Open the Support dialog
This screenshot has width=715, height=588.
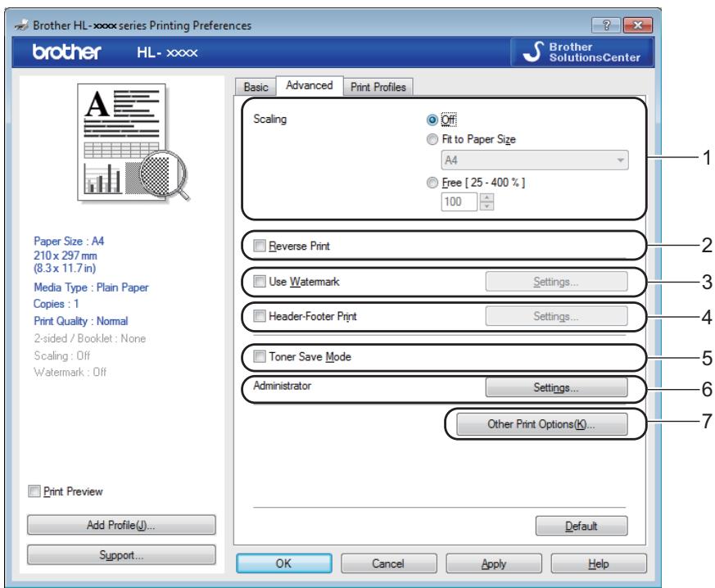click(x=121, y=555)
